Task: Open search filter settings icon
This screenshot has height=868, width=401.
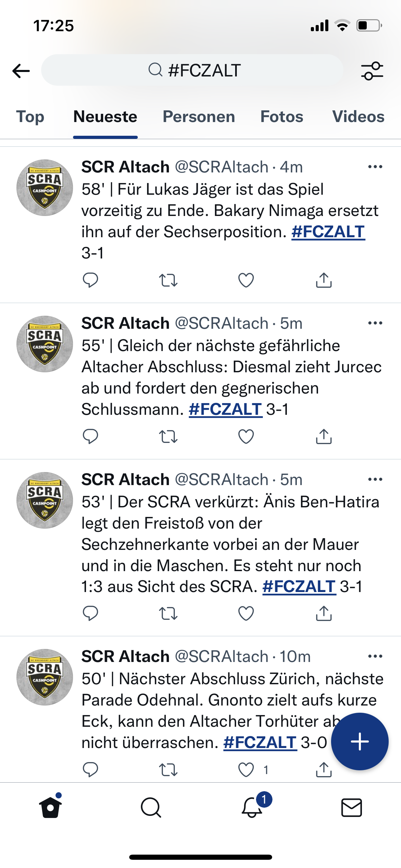Action: tap(372, 71)
